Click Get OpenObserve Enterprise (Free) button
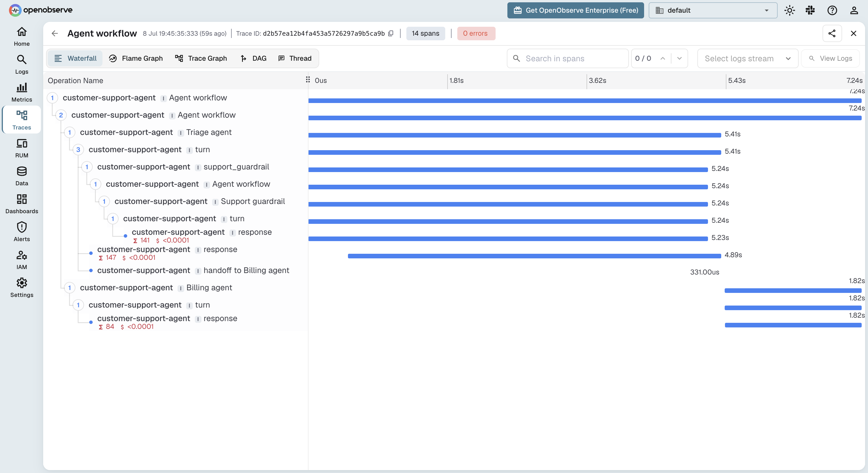This screenshot has height=473, width=868. click(x=576, y=10)
